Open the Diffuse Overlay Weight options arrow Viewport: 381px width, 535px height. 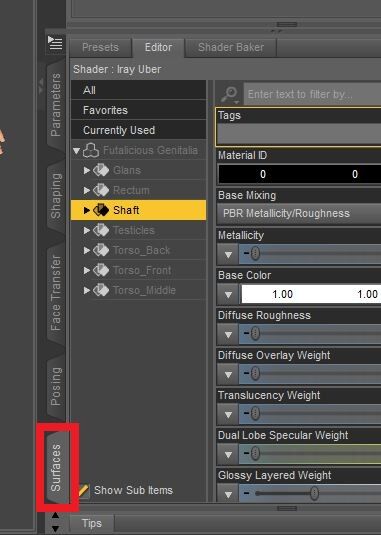coord(228,374)
